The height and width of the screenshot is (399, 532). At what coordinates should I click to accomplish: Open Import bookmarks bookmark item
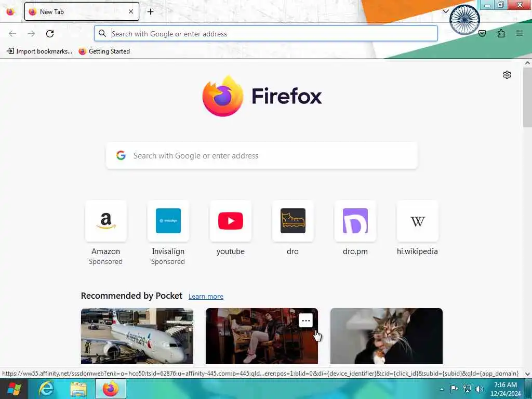point(39,51)
